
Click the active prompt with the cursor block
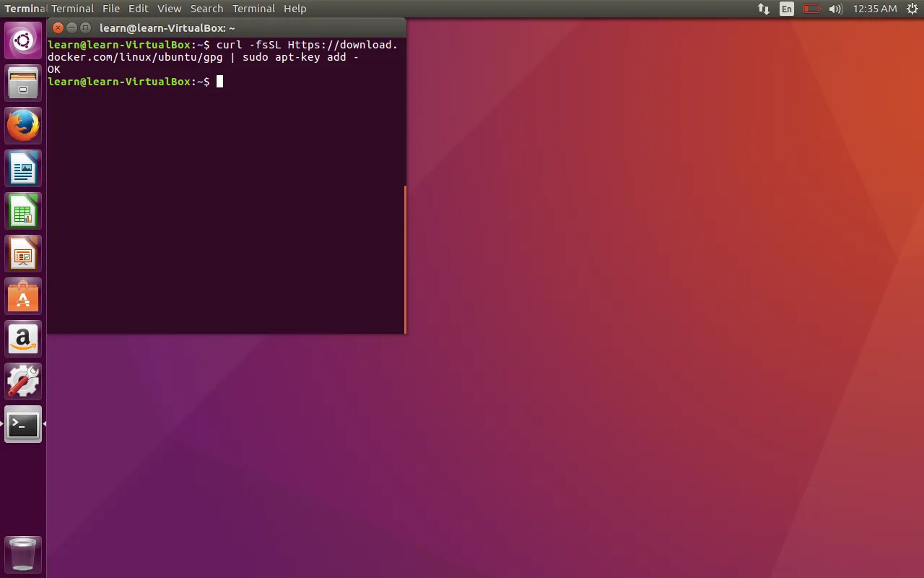(x=135, y=82)
